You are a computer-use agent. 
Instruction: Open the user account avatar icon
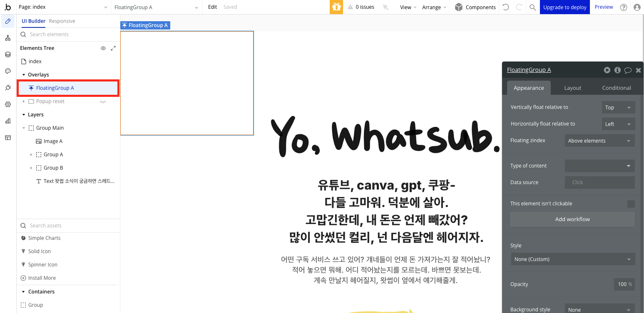637,7
